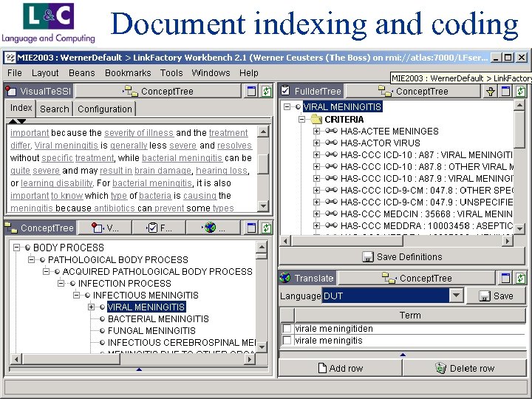Click the globe Translate panel icon
The height and width of the screenshot is (399, 532).
(285, 278)
